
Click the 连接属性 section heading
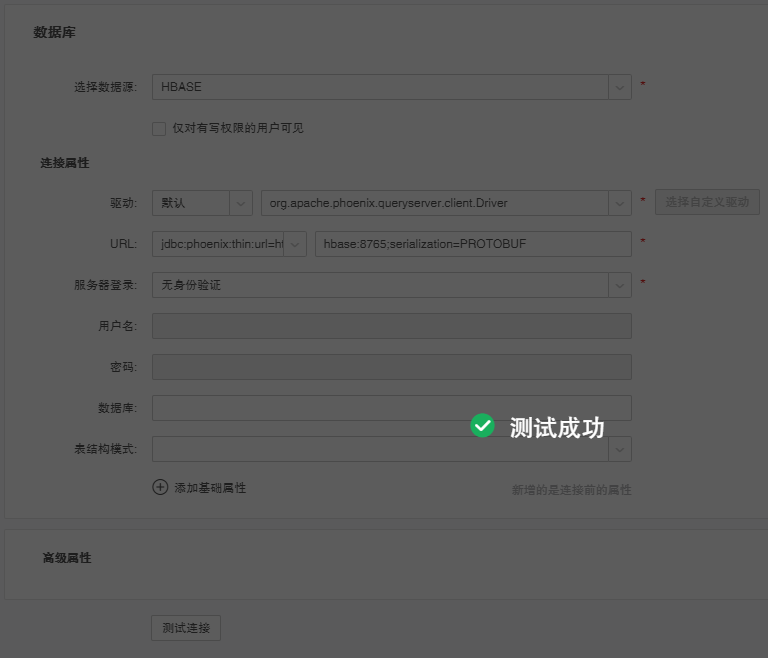[x=64, y=163]
